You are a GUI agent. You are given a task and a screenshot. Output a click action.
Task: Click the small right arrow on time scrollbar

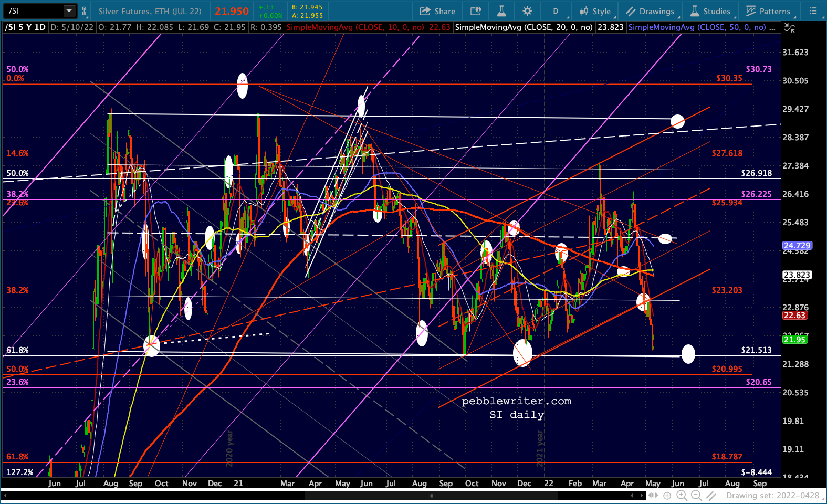click(642, 496)
